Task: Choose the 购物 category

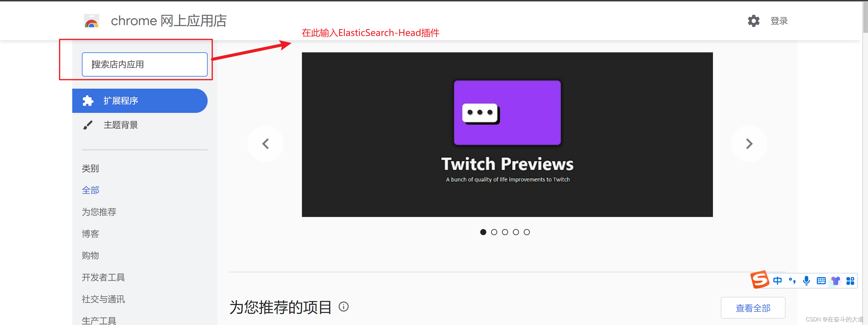Action: 90,255
